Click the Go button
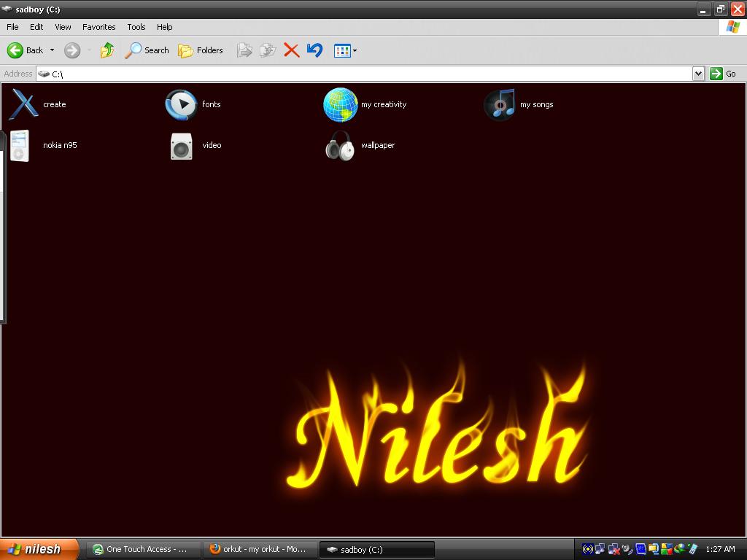The height and width of the screenshot is (560, 747). [x=723, y=74]
